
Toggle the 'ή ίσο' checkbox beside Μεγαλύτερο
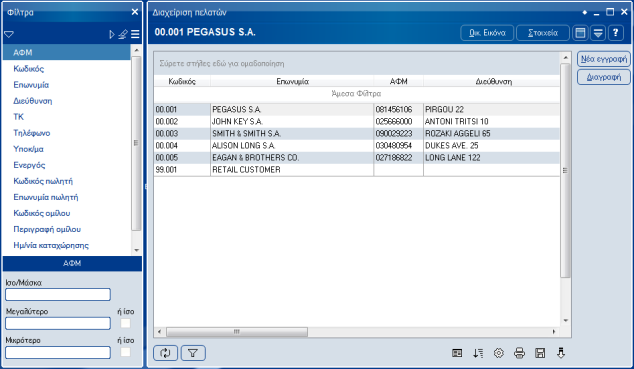coord(126,323)
